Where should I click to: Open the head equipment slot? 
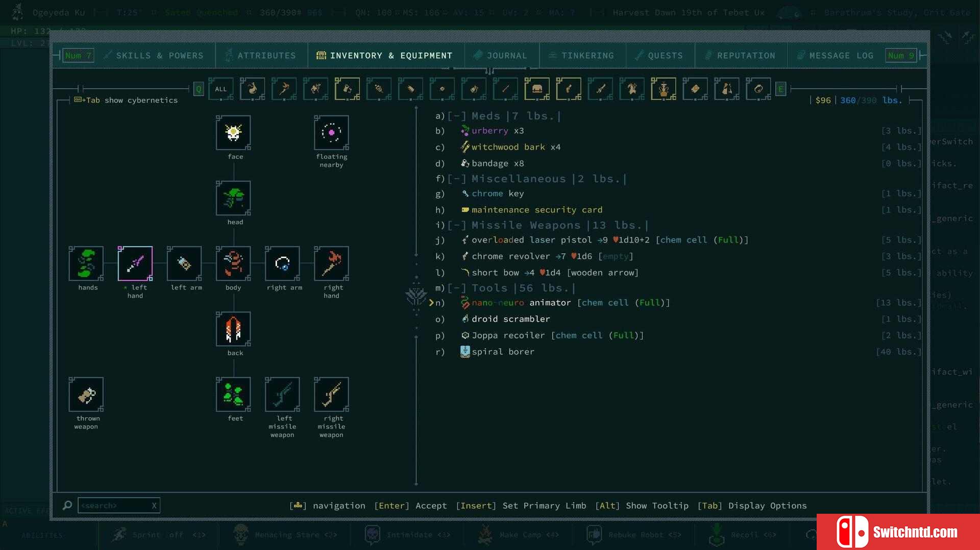click(233, 198)
